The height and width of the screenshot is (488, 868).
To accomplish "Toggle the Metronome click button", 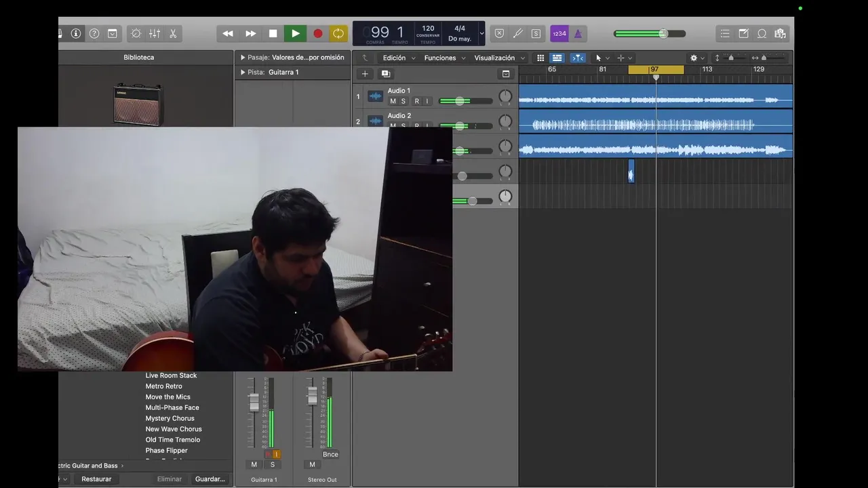I will pyautogui.click(x=578, y=33).
